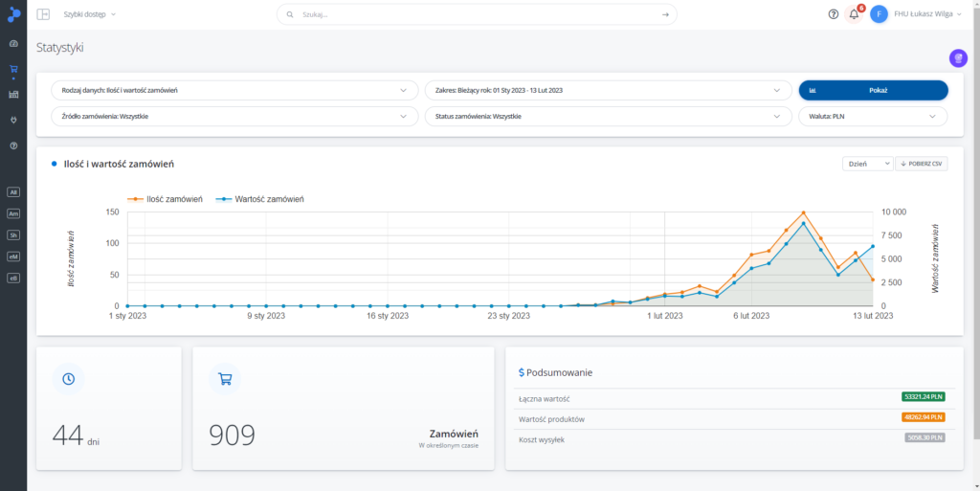Open notifications bell with 6 badge
The image size is (980, 491).
coord(854,13)
